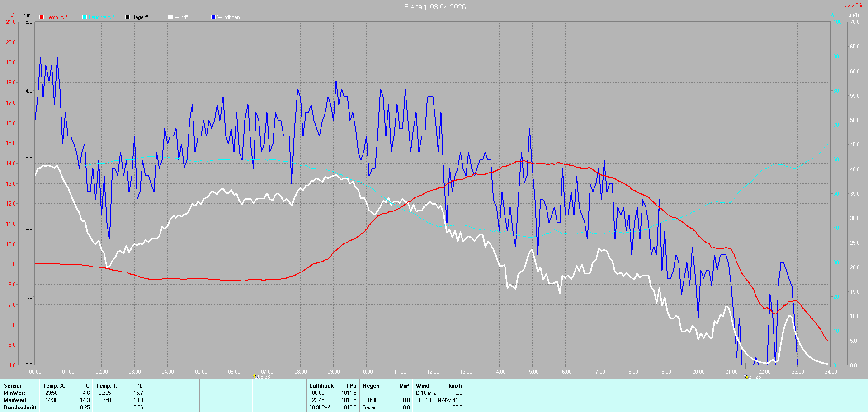Click the blue Windböen legend swatch
868x412 pixels.
(213, 17)
